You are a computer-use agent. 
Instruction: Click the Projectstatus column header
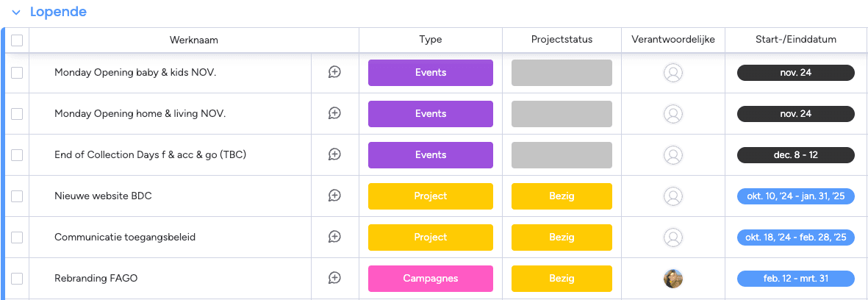[x=562, y=40]
